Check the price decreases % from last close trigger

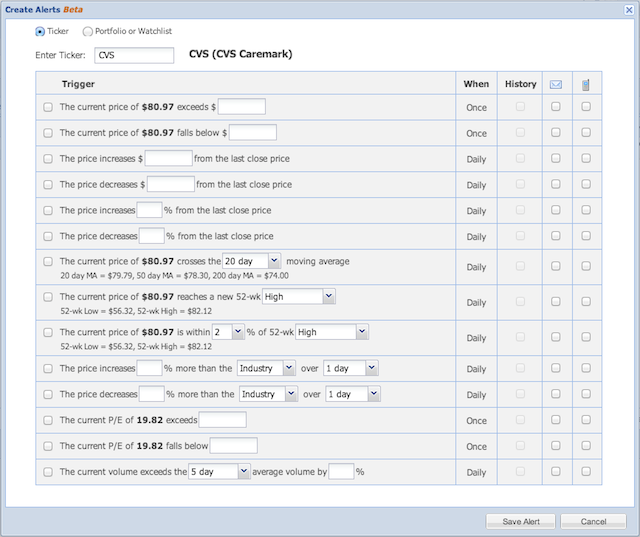(x=48, y=236)
